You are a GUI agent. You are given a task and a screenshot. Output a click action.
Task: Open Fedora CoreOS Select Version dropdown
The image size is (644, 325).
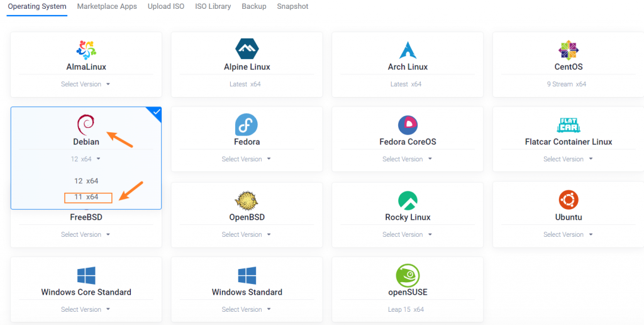(x=408, y=159)
